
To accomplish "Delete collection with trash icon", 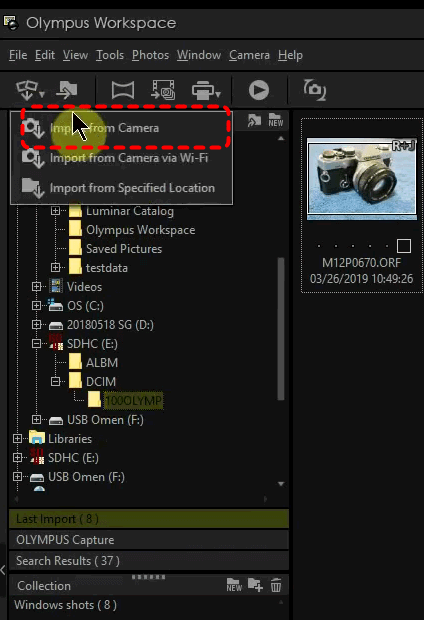I will (276, 585).
